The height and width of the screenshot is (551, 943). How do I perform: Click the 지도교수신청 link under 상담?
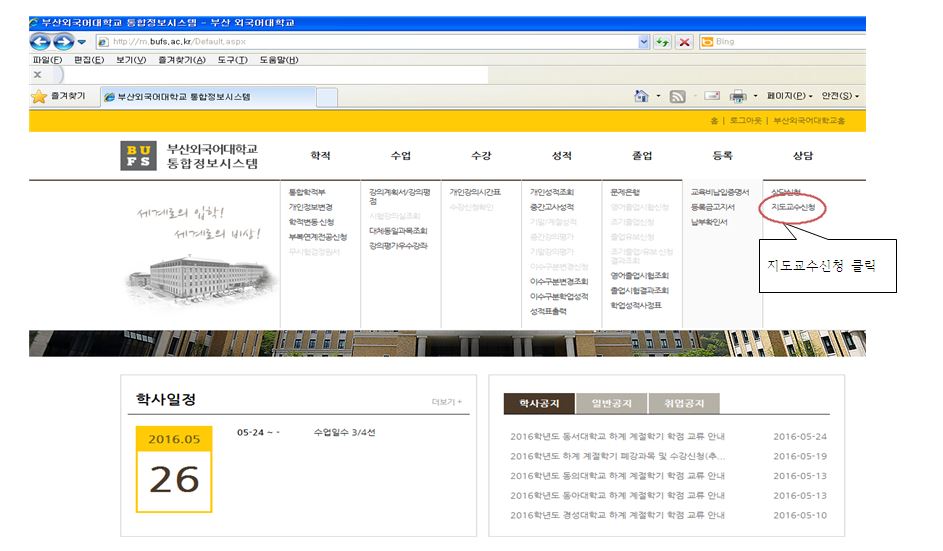point(793,207)
